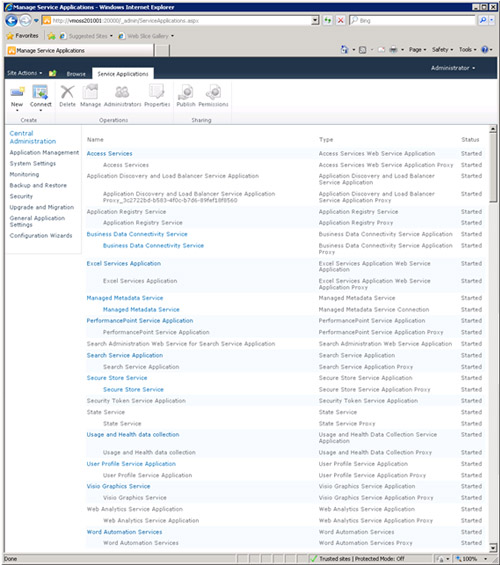This screenshot has width=500, height=565.
Task: Open the Administrator user dropdown
Action: point(453,68)
